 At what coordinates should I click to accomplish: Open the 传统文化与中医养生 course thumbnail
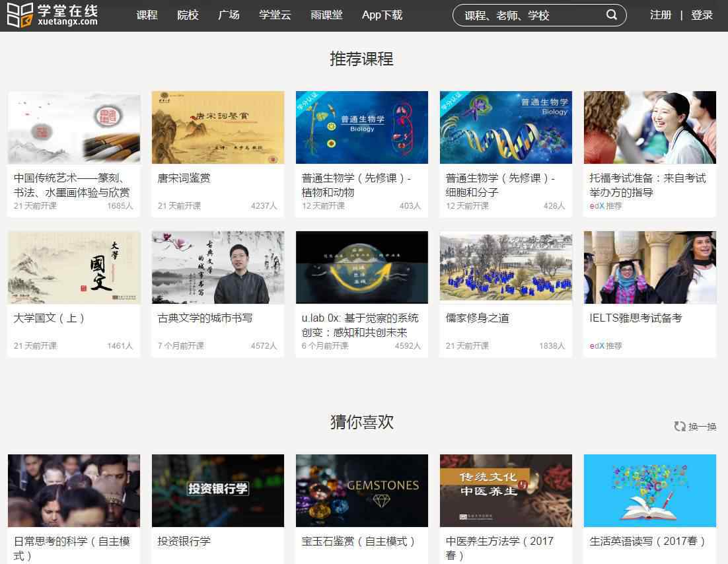pos(506,491)
